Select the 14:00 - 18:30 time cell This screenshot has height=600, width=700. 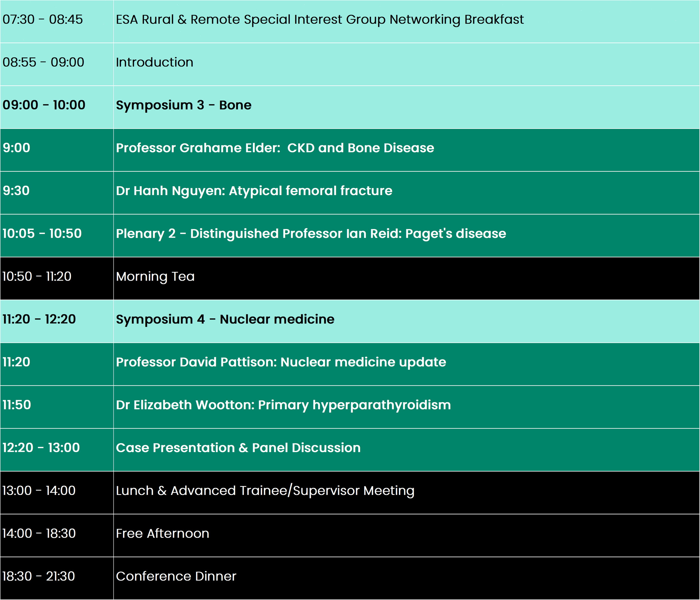pos(39,534)
